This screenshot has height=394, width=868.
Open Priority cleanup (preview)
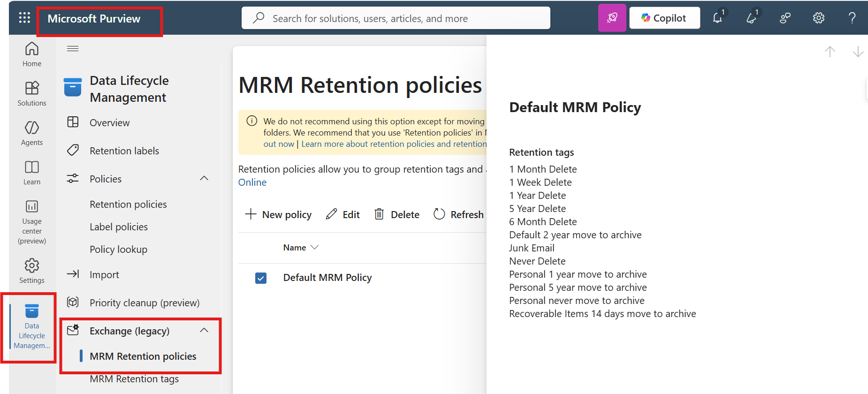click(x=145, y=303)
